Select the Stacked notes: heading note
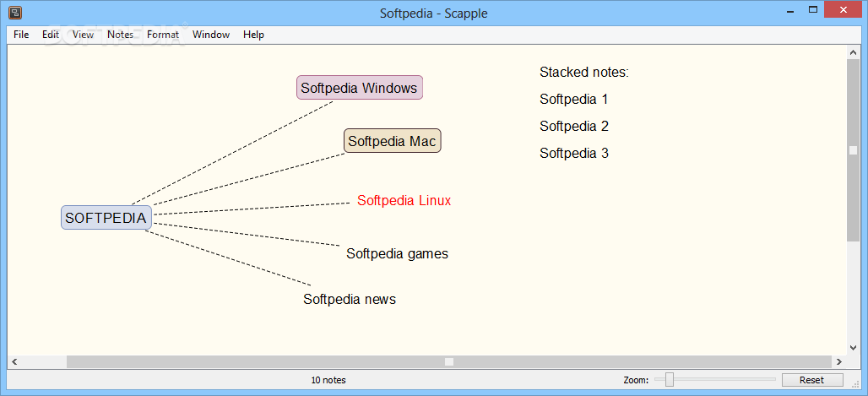Viewport: 868px width, 396px height. click(584, 72)
